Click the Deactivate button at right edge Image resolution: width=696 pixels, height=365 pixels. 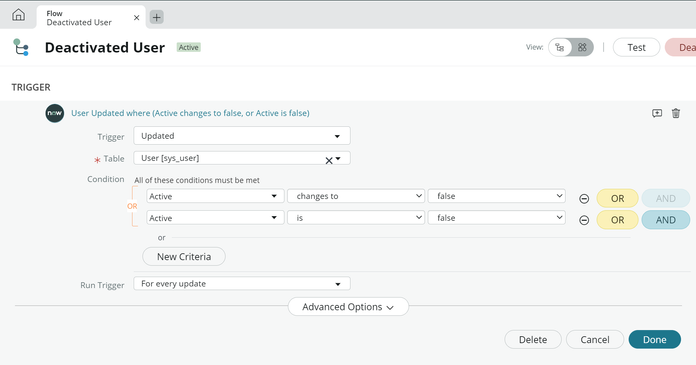tap(680, 48)
